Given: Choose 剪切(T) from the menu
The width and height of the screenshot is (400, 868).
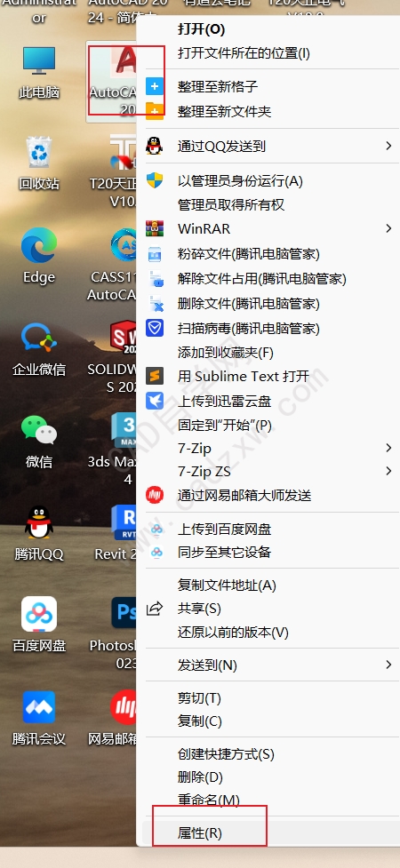Looking at the screenshot, I should (199, 698).
